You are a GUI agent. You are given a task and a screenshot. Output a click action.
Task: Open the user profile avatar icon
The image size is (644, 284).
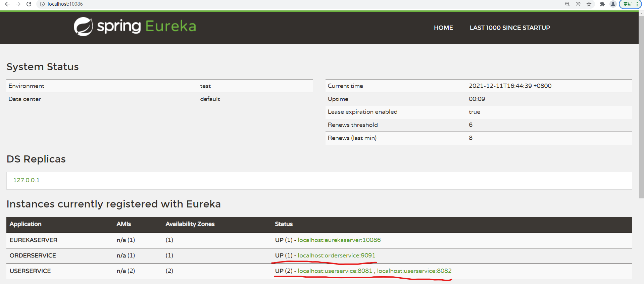[613, 4]
